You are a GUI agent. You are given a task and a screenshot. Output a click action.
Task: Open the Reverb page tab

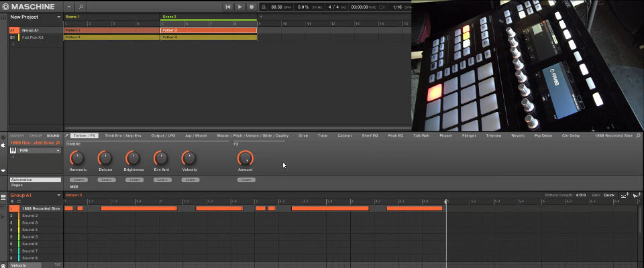click(x=517, y=135)
